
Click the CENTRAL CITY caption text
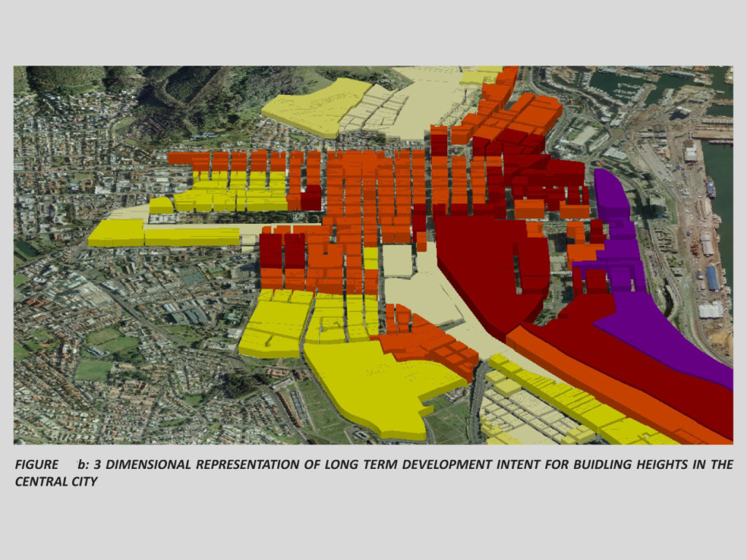(x=55, y=482)
